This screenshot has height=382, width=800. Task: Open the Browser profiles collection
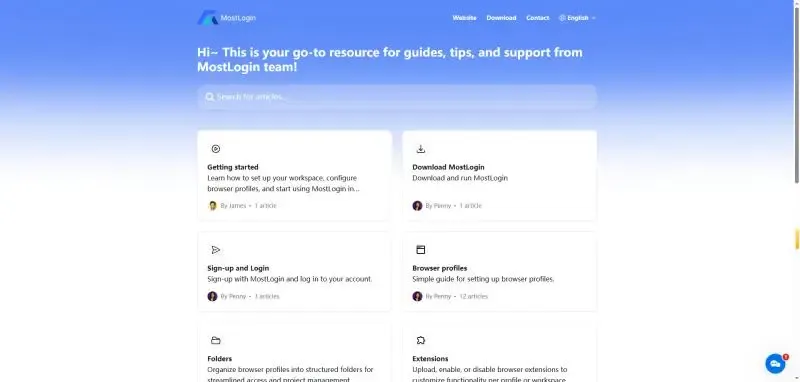pos(499,271)
